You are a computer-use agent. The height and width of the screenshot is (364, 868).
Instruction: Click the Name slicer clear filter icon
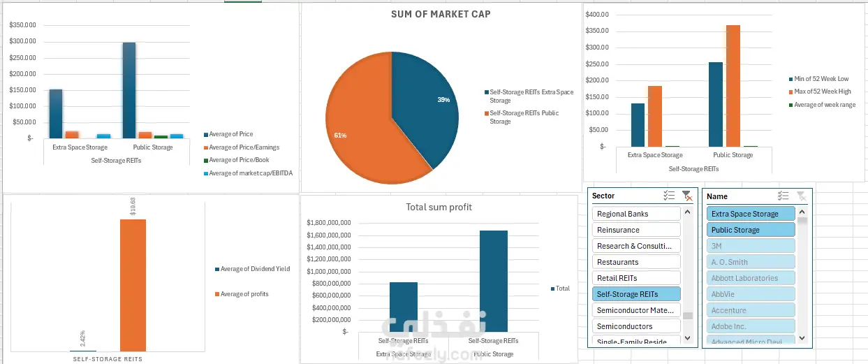(x=802, y=196)
